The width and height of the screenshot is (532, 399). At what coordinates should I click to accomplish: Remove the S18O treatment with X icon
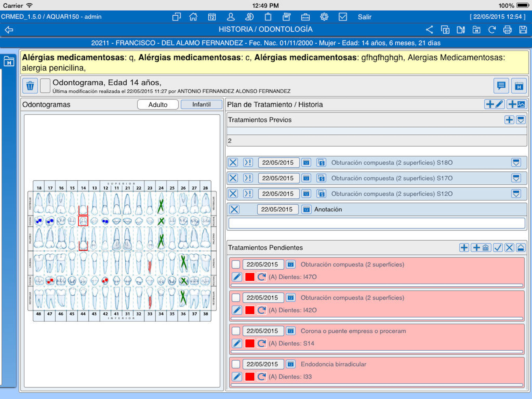point(233,162)
